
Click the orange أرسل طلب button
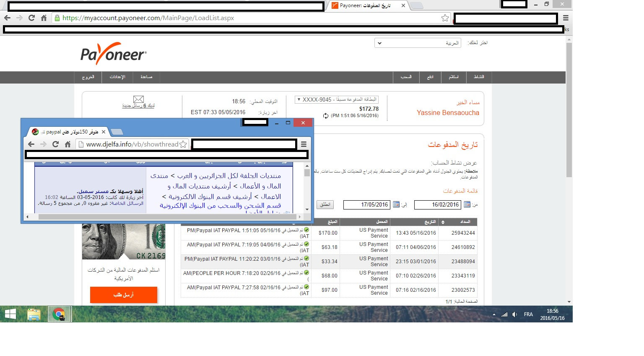coord(124,295)
